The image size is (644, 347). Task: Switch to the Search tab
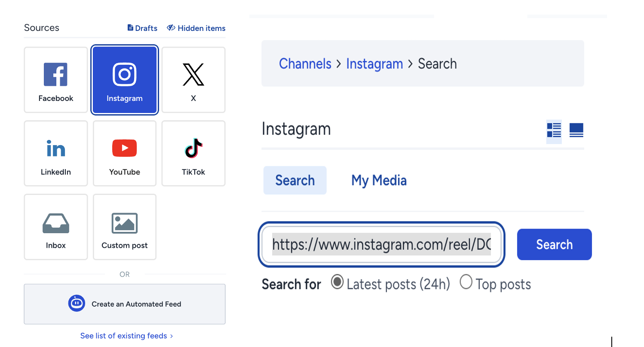(x=295, y=180)
